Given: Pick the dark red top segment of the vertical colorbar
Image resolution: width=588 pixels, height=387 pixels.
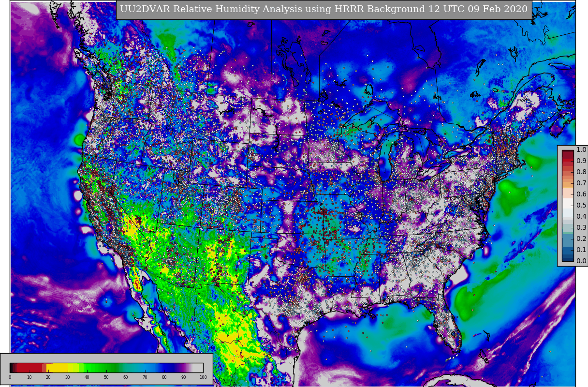Looking at the screenshot, I should point(568,153).
